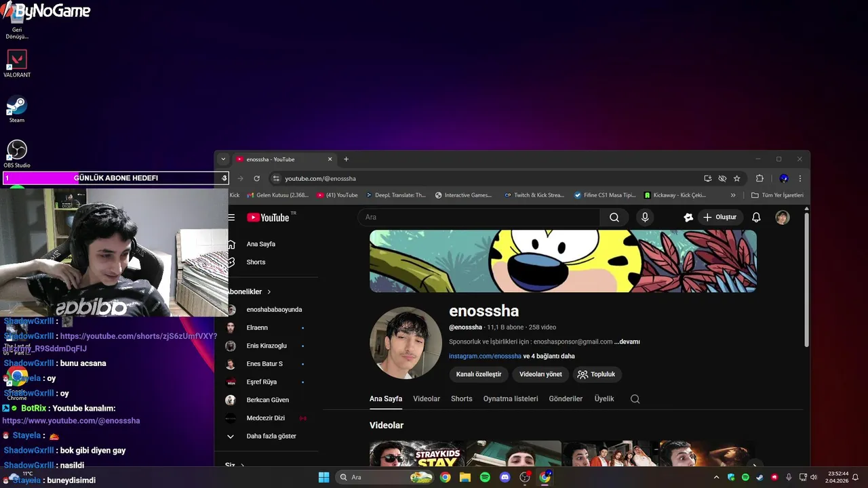Open Chrome extensions puzzle icon
The width and height of the screenshot is (868, 488).
coord(759,178)
